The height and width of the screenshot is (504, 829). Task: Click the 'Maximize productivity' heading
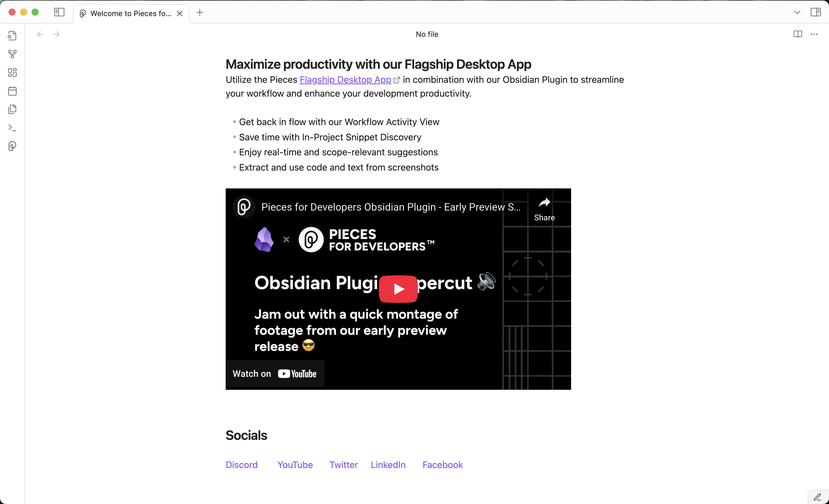tap(378, 64)
